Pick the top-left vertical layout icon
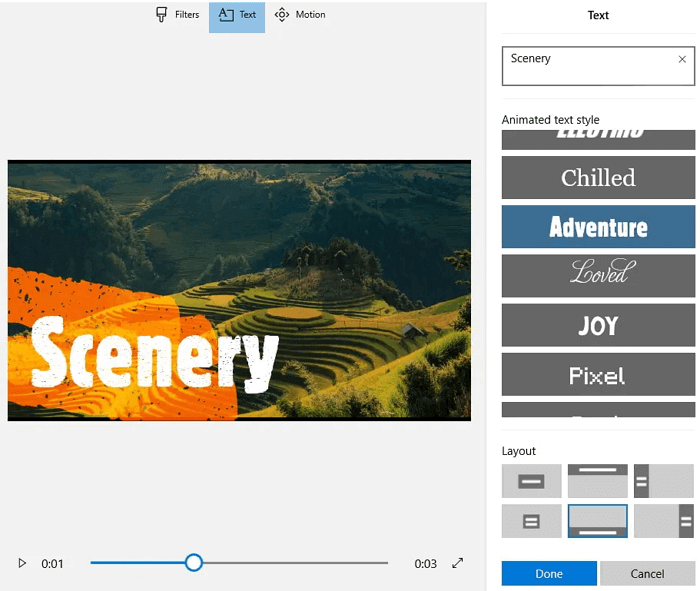The height and width of the screenshot is (591, 700). tap(664, 481)
